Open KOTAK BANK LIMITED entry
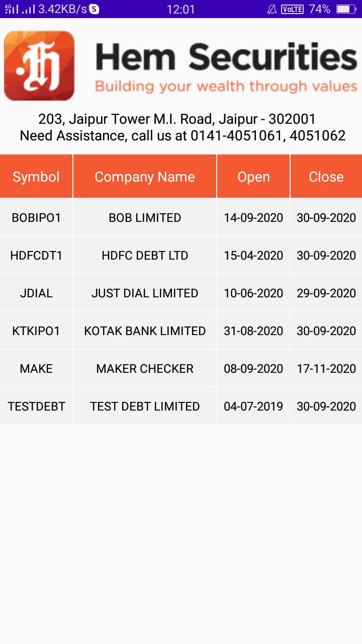362x644 pixels. (145, 331)
